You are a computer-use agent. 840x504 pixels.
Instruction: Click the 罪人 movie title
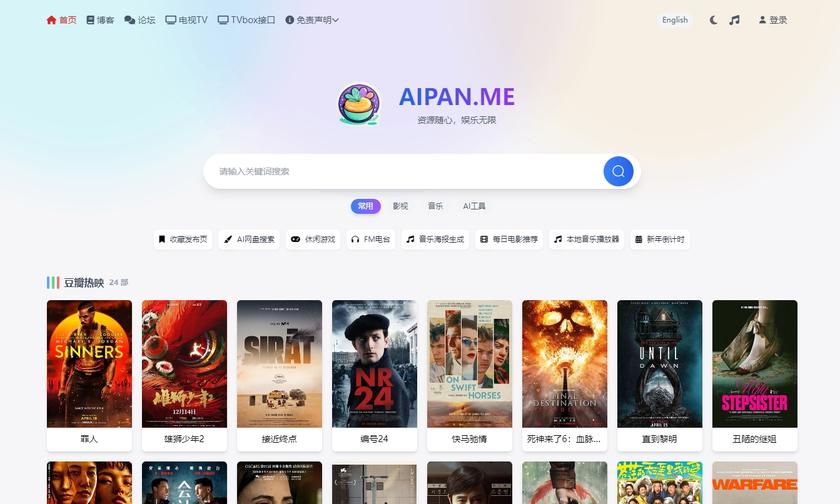[89, 439]
